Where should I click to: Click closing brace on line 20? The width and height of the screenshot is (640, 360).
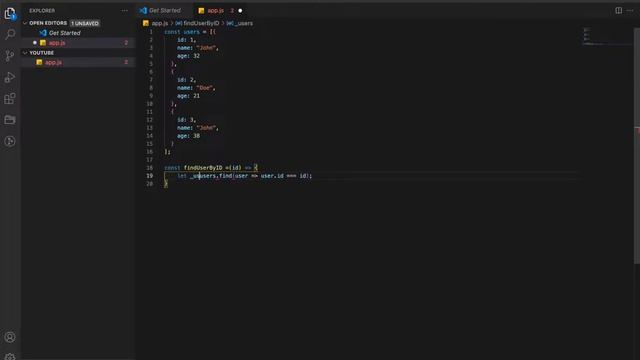click(166, 184)
